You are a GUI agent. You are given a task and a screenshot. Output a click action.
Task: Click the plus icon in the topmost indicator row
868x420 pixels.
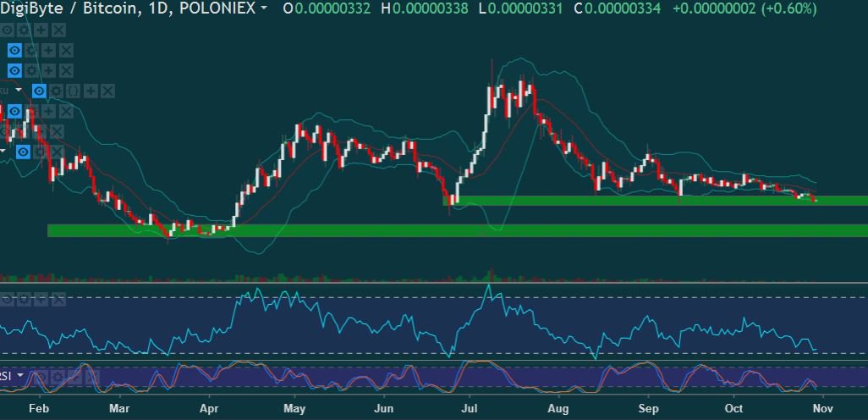pyautogui.click(x=41, y=30)
